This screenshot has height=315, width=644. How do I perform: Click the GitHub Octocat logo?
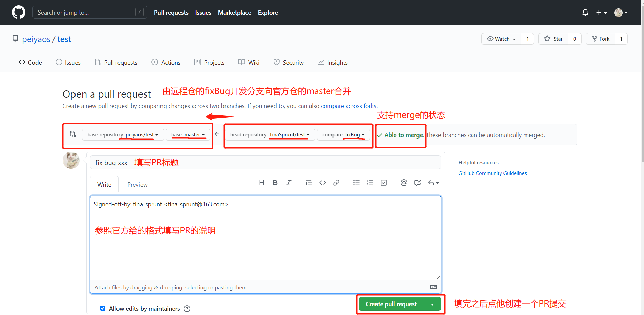[x=19, y=12]
